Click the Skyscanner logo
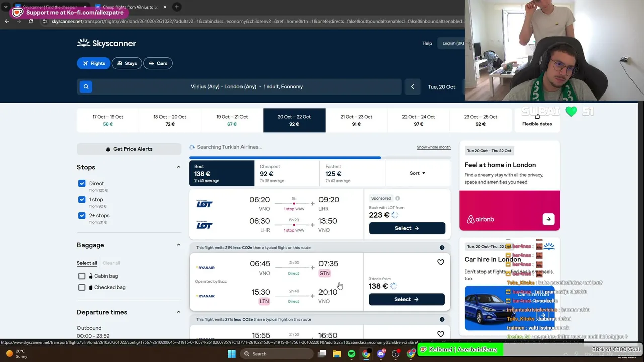 (x=106, y=43)
